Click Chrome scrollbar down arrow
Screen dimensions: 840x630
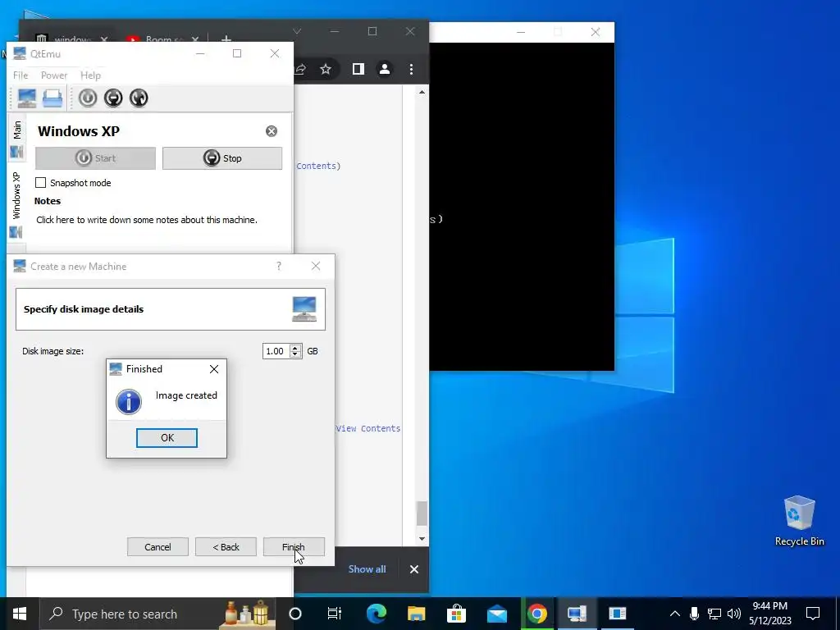pos(422,539)
